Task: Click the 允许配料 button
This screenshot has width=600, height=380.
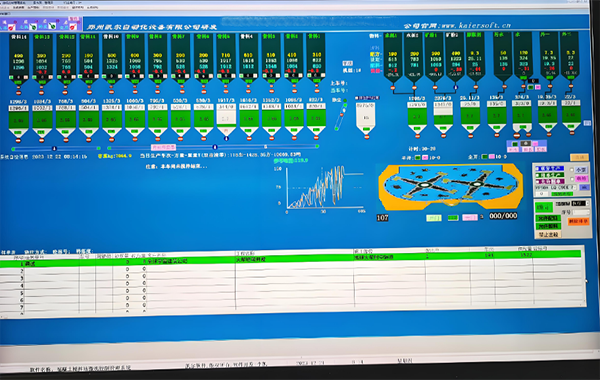Action: pos(548,218)
